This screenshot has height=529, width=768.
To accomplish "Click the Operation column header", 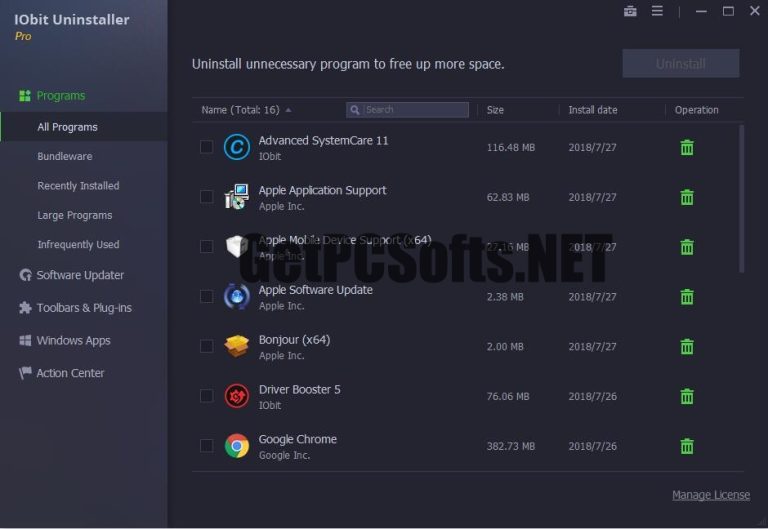I will 696,110.
